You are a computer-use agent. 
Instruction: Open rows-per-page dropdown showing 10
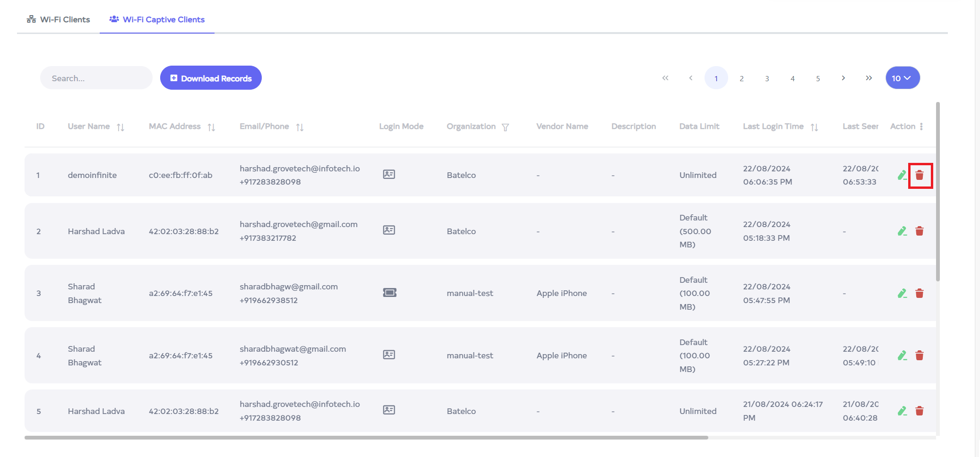[x=902, y=78]
